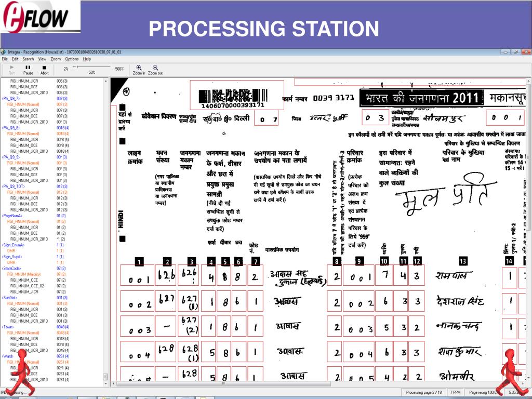Select RGI_MNUM_OCE_02 engine row

[x=27, y=286]
